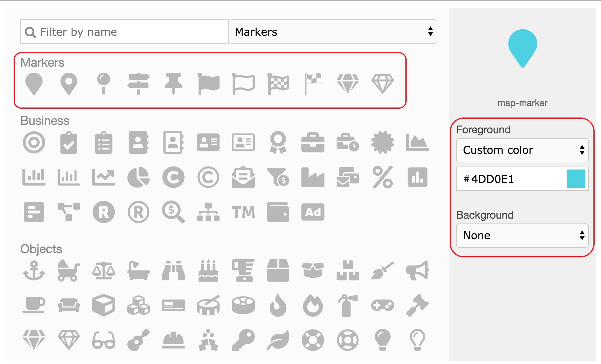
Task: Select the key icon in Objects
Action: [243, 340]
